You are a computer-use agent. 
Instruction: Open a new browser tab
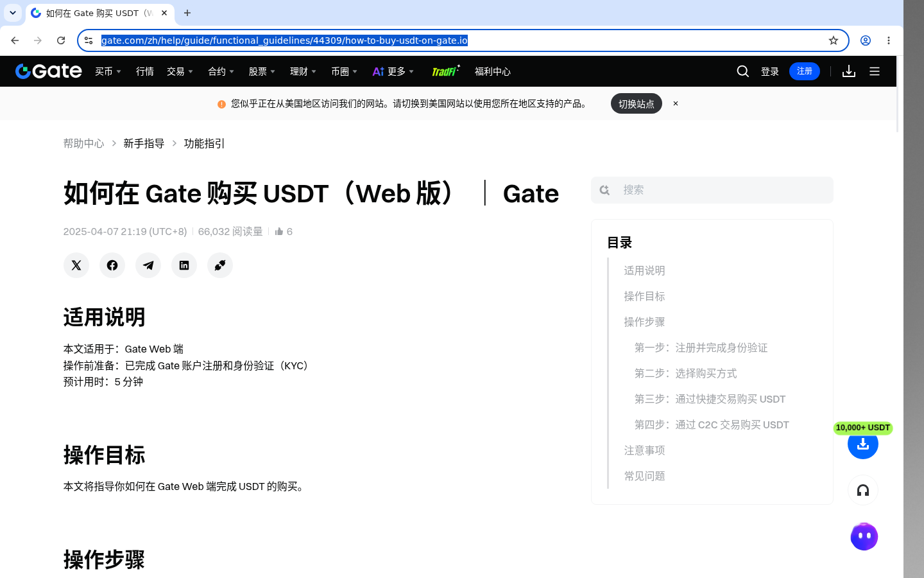187,13
